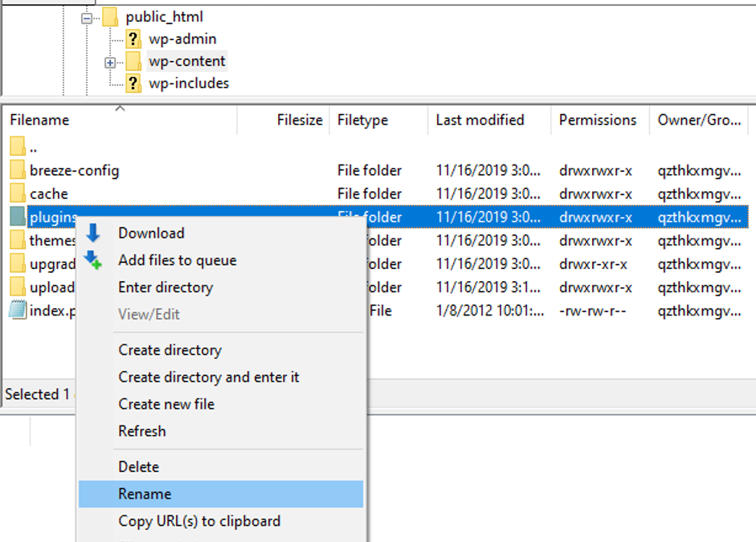The height and width of the screenshot is (542, 756).
Task: Collapse the public_html tree node
Action: click(87, 18)
